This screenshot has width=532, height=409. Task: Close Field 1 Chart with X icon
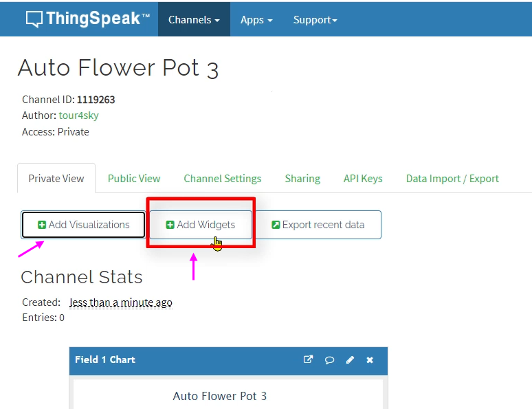[x=370, y=360]
